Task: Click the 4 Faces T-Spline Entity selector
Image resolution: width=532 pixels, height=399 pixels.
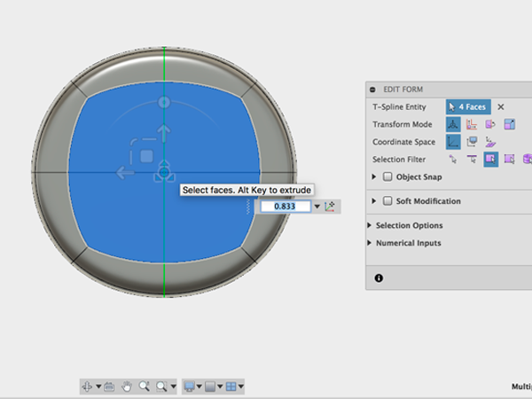Action: 468,107
